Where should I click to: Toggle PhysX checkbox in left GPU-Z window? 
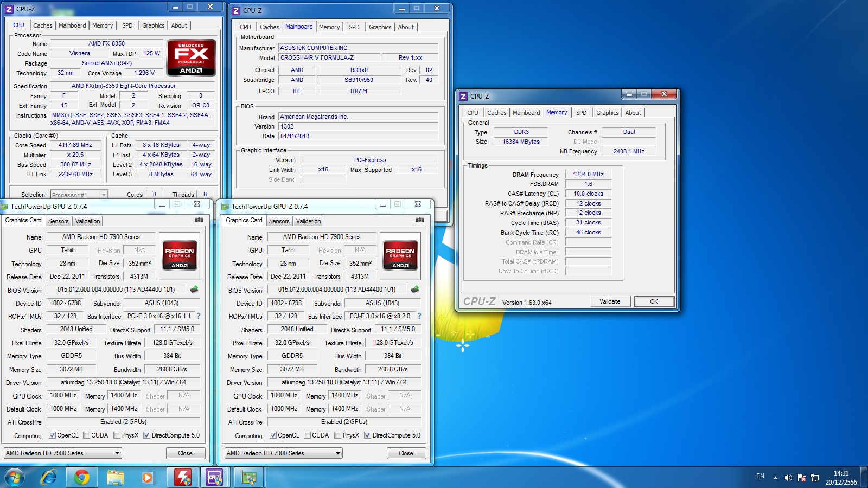tap(117, 435)
